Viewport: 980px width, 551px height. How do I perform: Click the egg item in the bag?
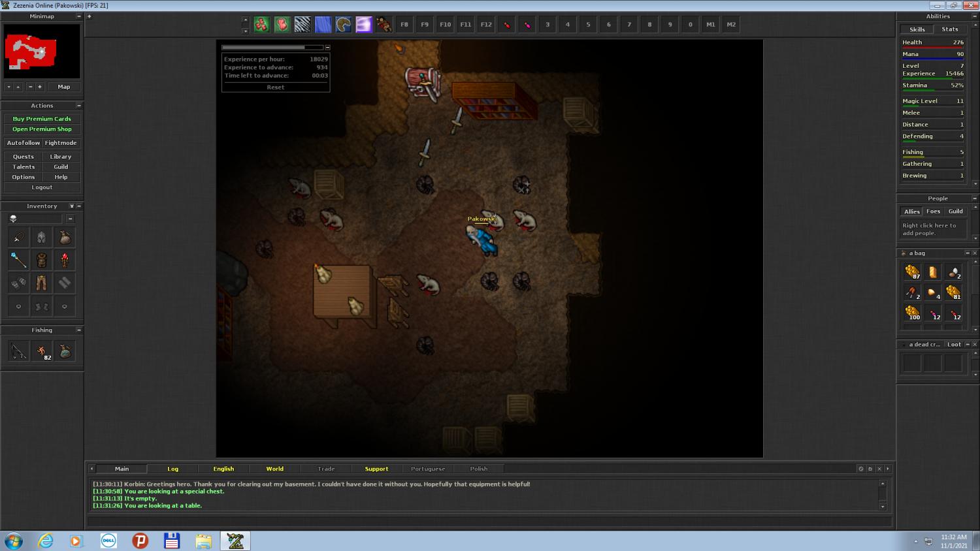click(953, 272)
